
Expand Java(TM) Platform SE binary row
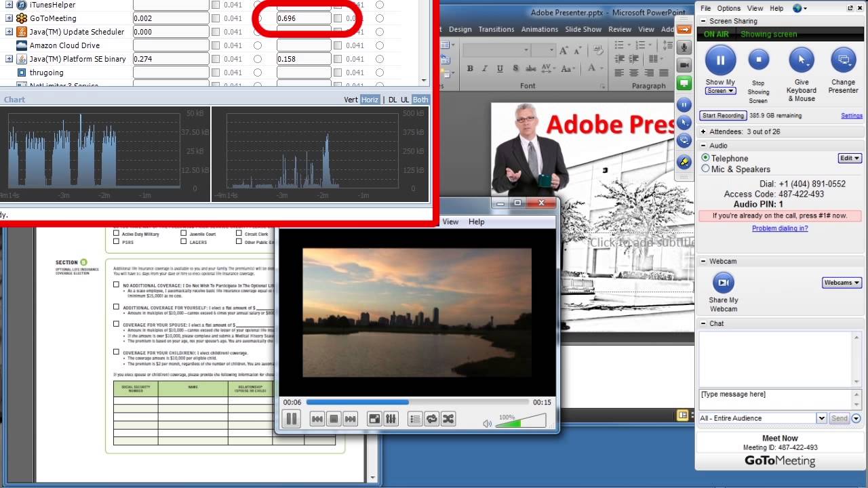(x=9, y=59)
